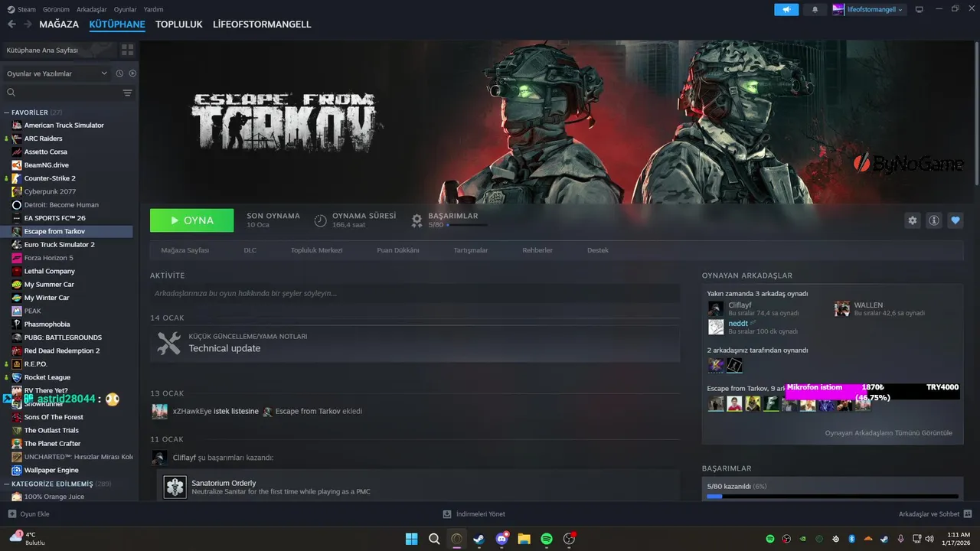The image size is (980, 551).
Task: Open the Rehberler link
Action: 537,250
